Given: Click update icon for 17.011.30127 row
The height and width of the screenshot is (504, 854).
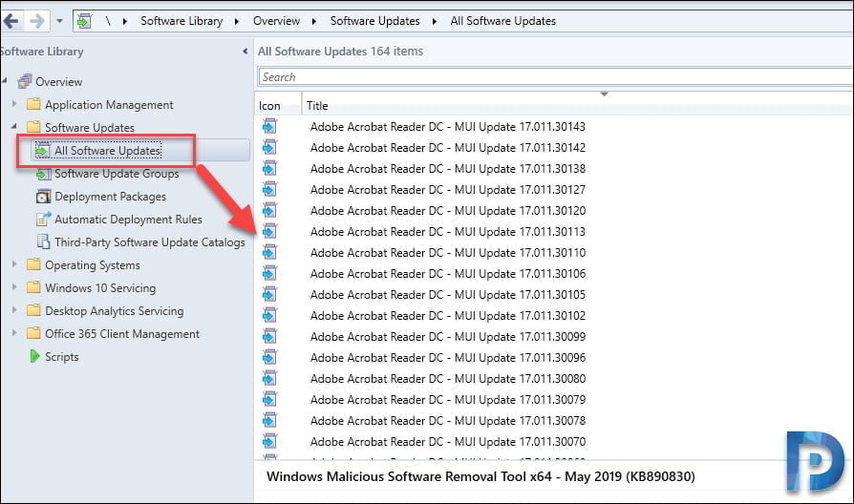Looking at the screenshot, I should coord(269,189).
